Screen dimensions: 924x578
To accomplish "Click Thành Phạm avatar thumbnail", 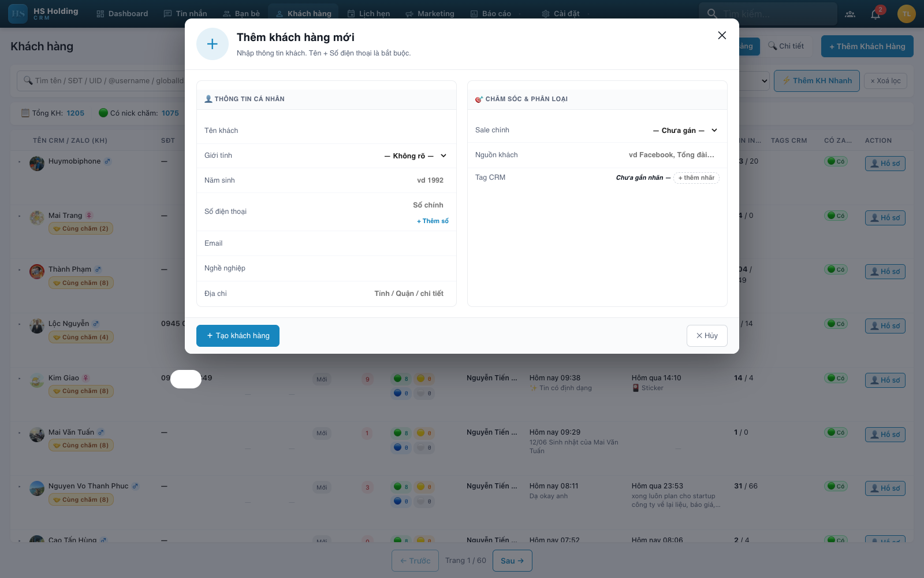I will click(37, 272).
